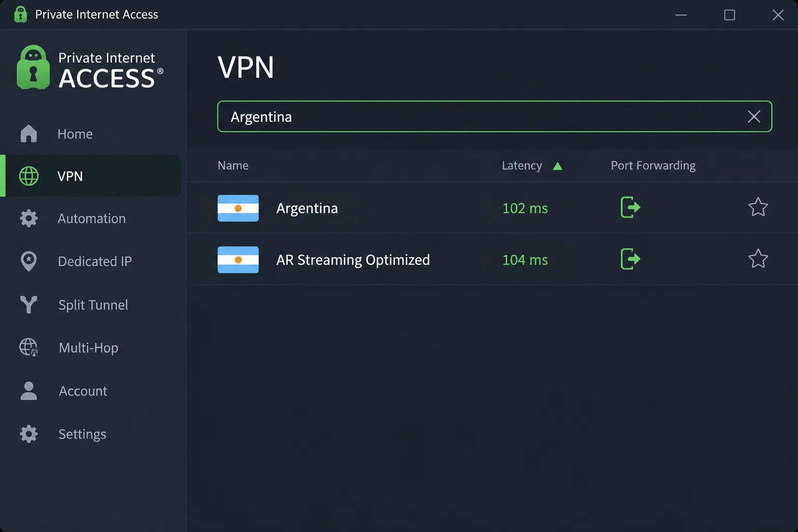Minimize the Private Internet Access window
This screenshot has height=532, width=798.
tap(681, 15)
